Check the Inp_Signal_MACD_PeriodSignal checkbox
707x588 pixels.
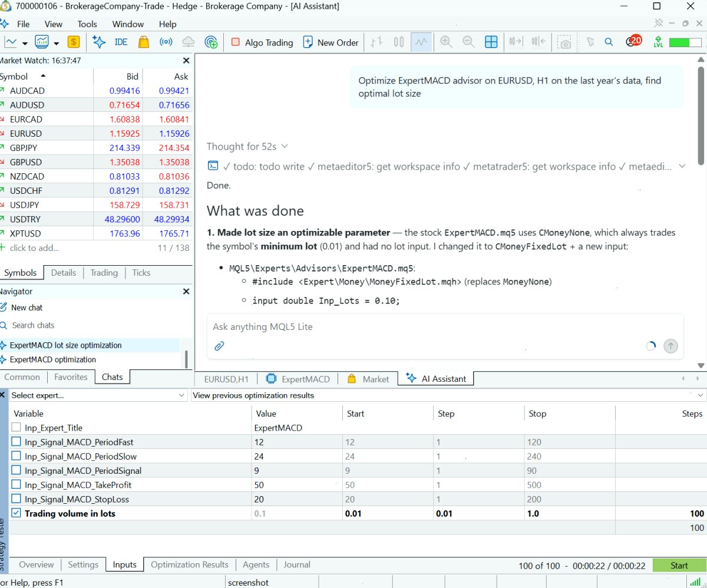pos(16,470)
